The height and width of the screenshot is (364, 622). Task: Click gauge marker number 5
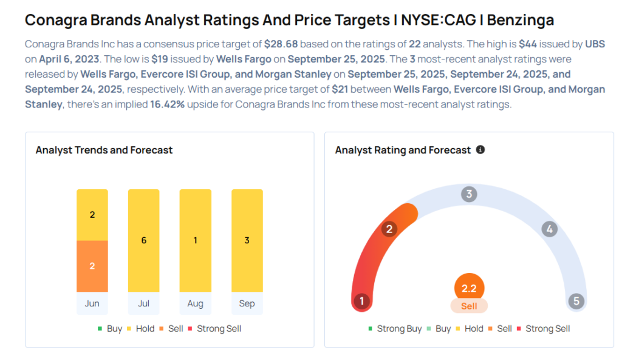point(575,301)
